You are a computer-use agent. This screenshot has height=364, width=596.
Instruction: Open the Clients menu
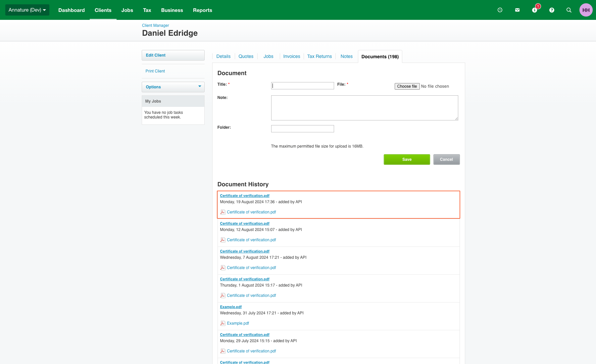click(103, 10)
